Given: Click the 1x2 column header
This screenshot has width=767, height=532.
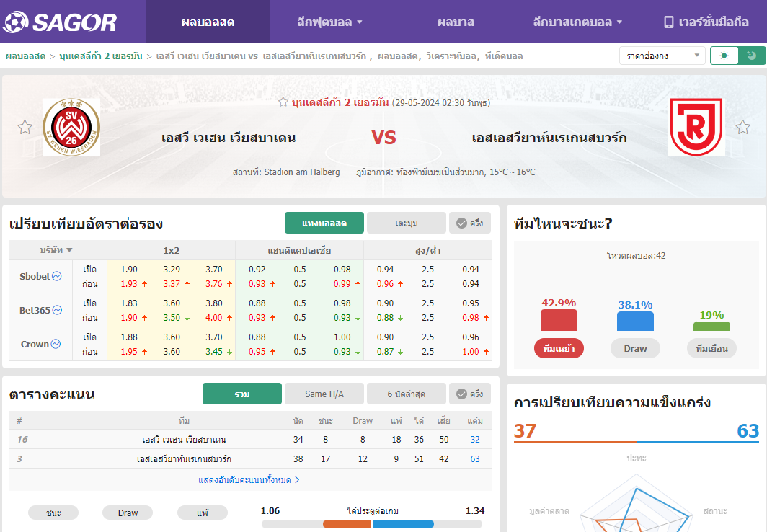Looking at the screenshot, I should click(x=172, y=250).
